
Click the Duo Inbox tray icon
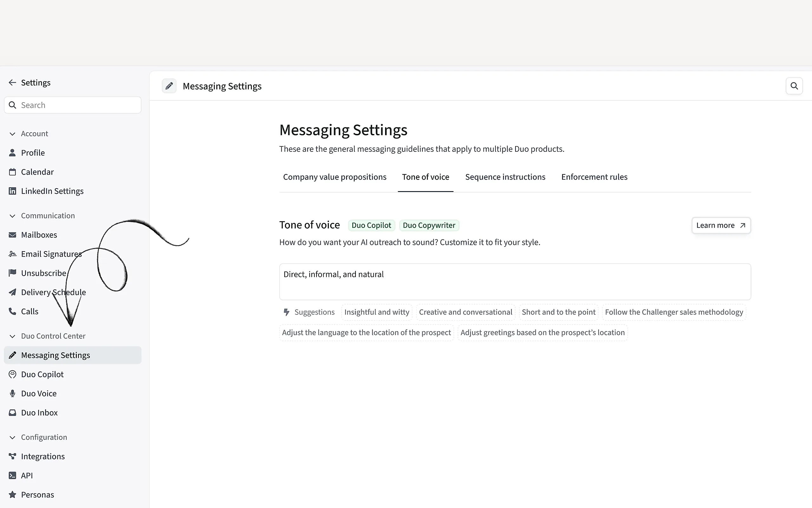[12, 412]
